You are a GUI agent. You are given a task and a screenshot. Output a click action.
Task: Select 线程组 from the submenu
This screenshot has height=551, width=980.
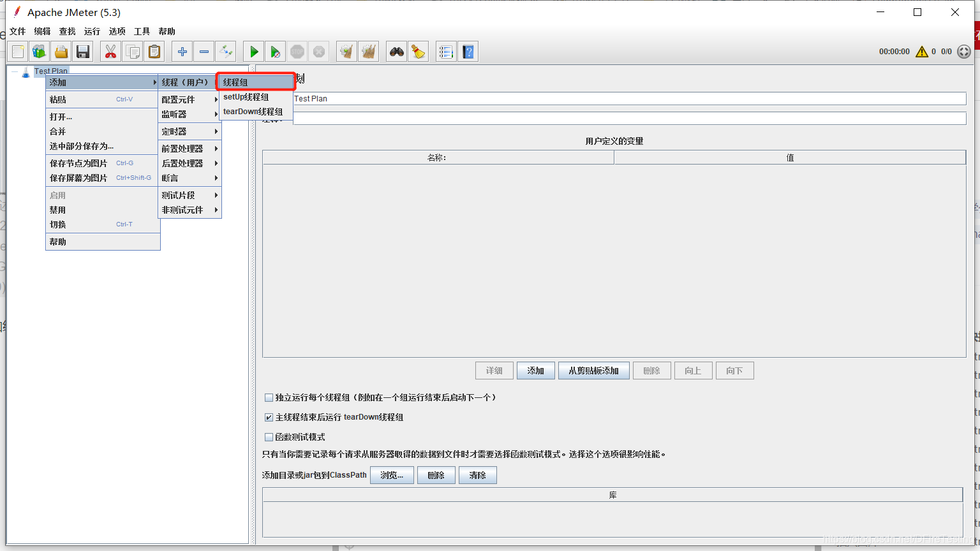click(x=256, y=82)
